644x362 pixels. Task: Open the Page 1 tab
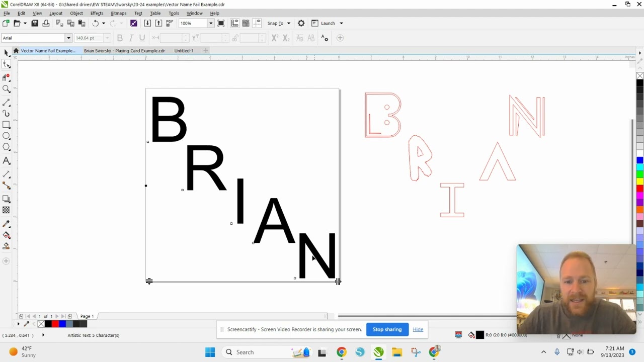click(87, 316)
